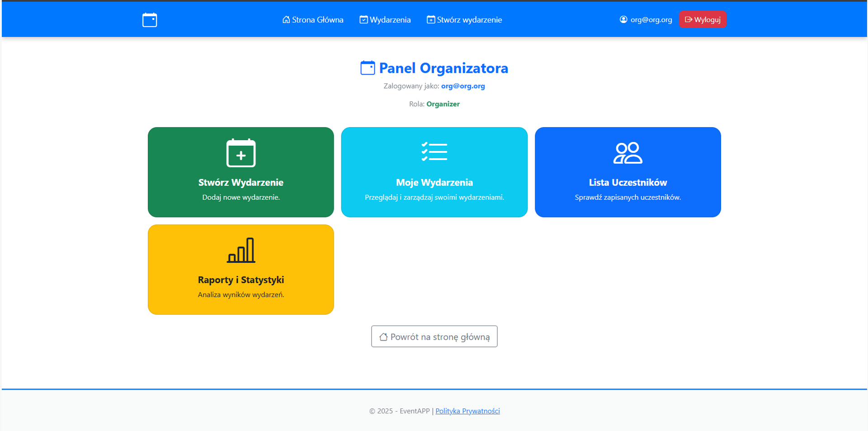
Task: Click the '© 2025 - EventAPP' footer text
Action: point(400,411)
